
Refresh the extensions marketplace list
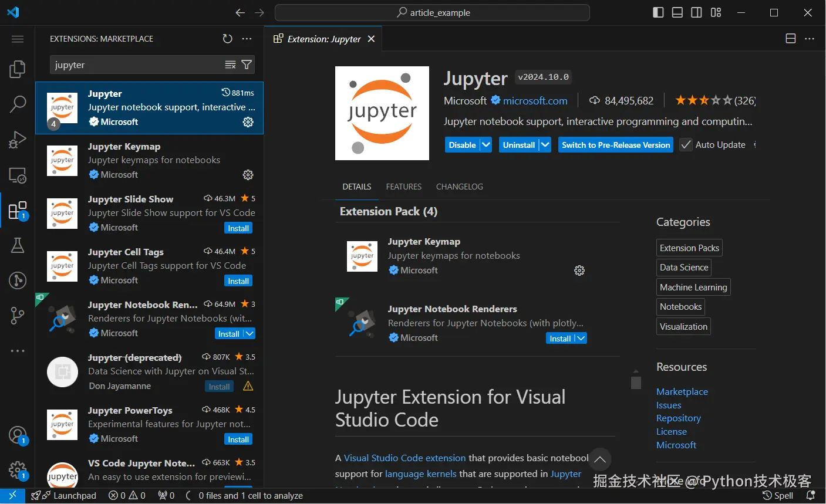click(x=228, y=39)
